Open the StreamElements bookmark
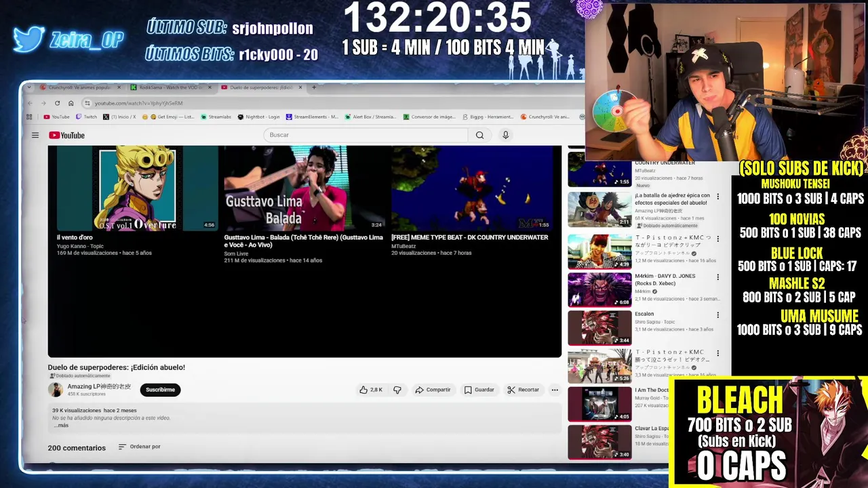Image resolution: width=868 pixels, height=488 pixels. 312,117
